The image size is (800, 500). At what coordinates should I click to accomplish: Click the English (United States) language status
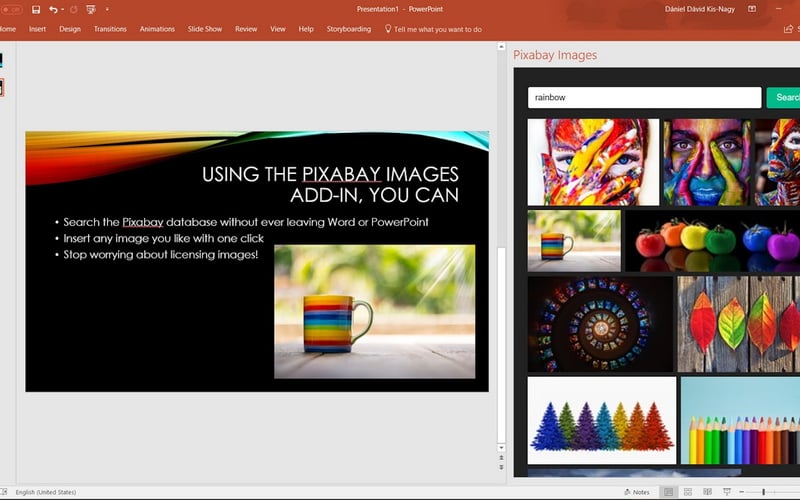pos(46,492)
